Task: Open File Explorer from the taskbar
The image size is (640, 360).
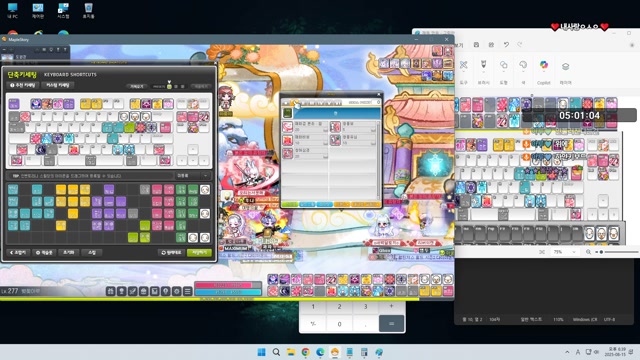Action: tap(291, 352)
